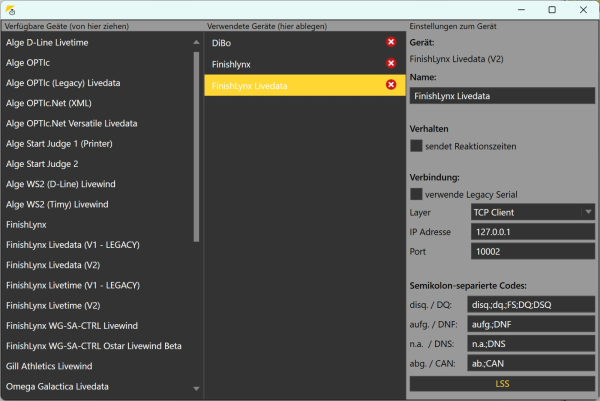Enable 'sendet Reaktionszeiten' checkbox
600x401 pixels.
pyautogui.click(x=416, y=146)
